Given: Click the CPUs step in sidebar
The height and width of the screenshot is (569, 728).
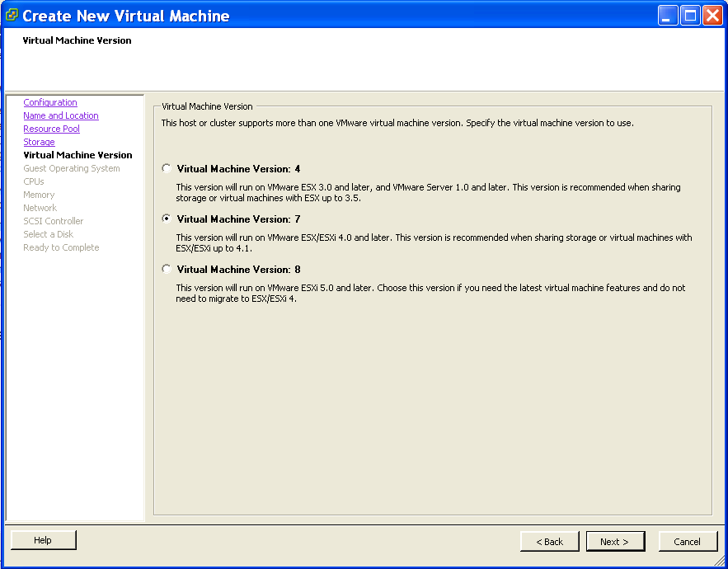Looking at the screenshot, I should pos(34,181).
